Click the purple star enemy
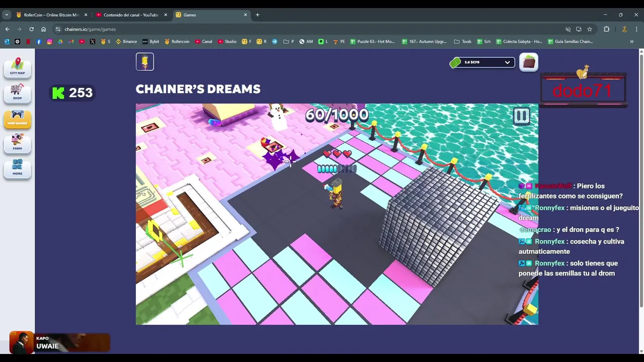 pos(275,159)
